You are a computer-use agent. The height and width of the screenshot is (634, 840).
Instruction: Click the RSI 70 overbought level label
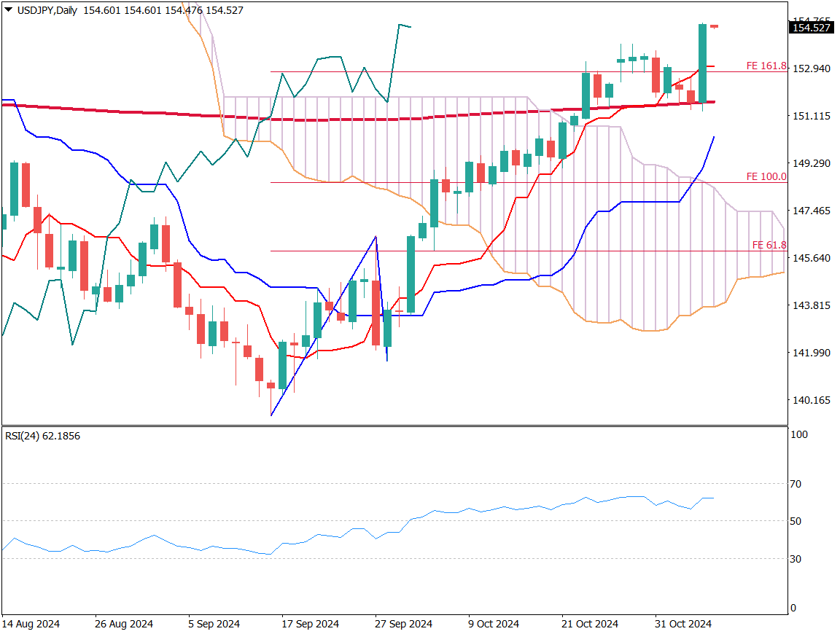point(796,484)
